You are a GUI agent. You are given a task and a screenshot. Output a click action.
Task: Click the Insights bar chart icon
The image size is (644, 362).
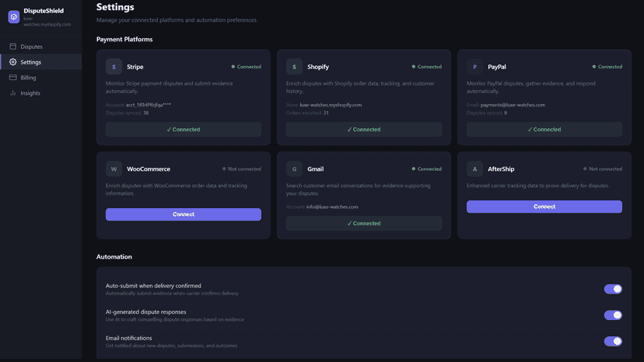pyautogui.click(x=12, y=93)
